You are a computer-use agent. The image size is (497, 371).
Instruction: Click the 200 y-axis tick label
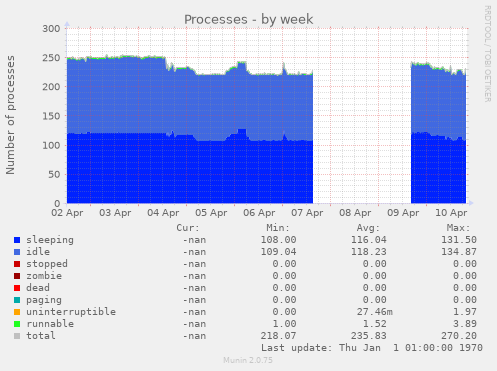[51, 87]
